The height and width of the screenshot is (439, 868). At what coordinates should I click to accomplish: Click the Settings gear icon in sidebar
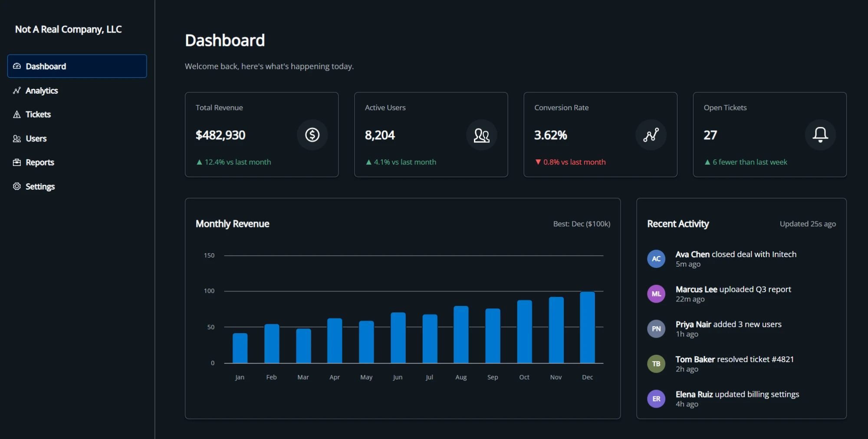point(17,186)
